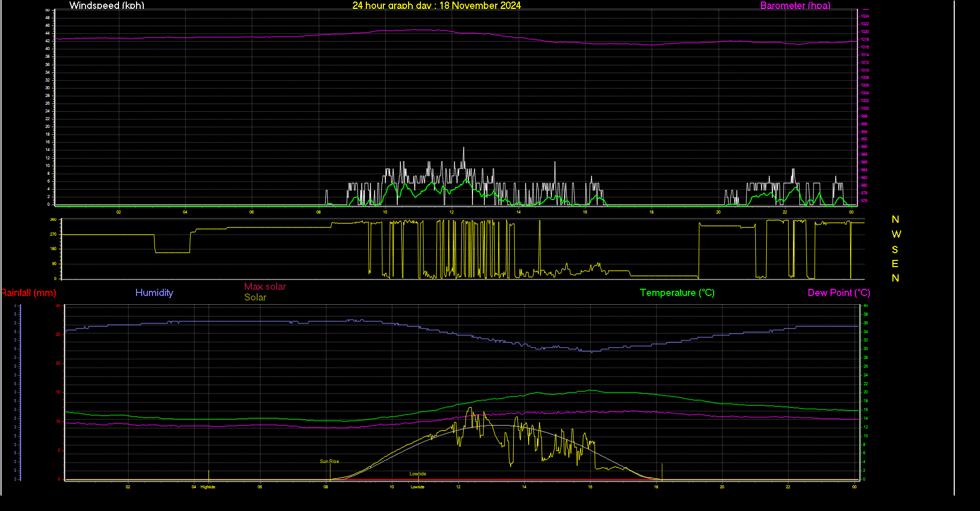Screen dimensions: 980x511
Task: Select the 24 hour graph day date heading
Action: tap(436, 5)
